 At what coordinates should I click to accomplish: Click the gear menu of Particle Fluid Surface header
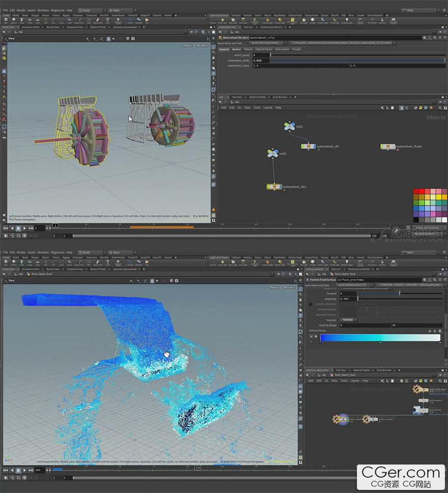pos(425,279)
